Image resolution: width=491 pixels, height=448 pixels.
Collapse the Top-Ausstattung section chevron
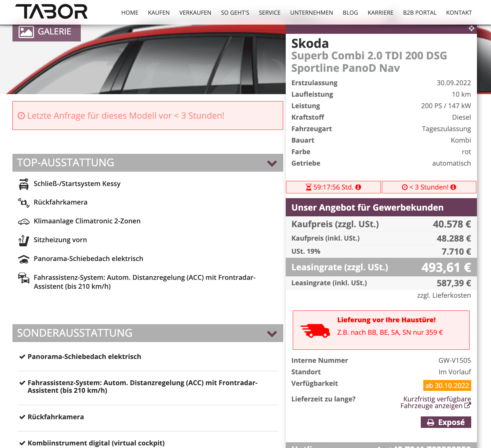[x=272, y=163]
